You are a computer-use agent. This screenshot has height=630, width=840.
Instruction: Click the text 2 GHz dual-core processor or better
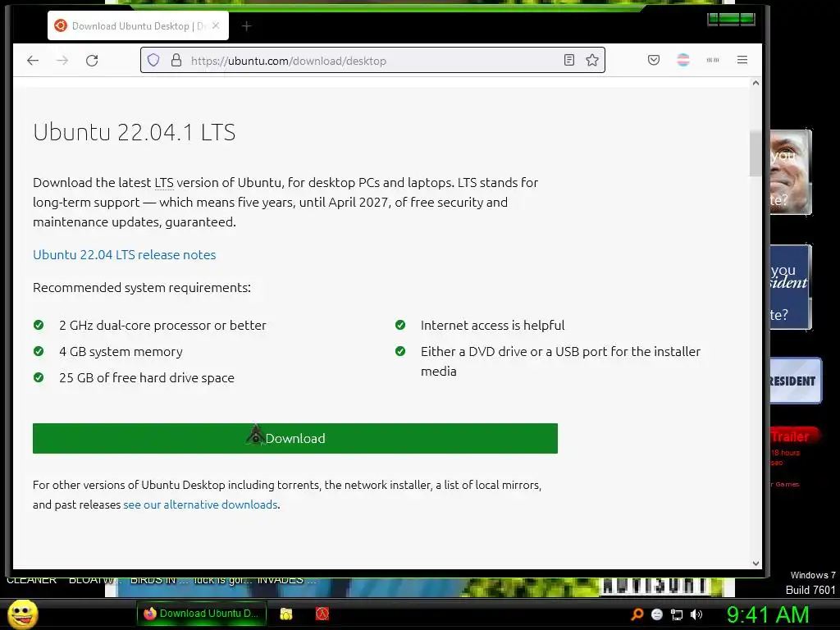(x=163, y=325)
